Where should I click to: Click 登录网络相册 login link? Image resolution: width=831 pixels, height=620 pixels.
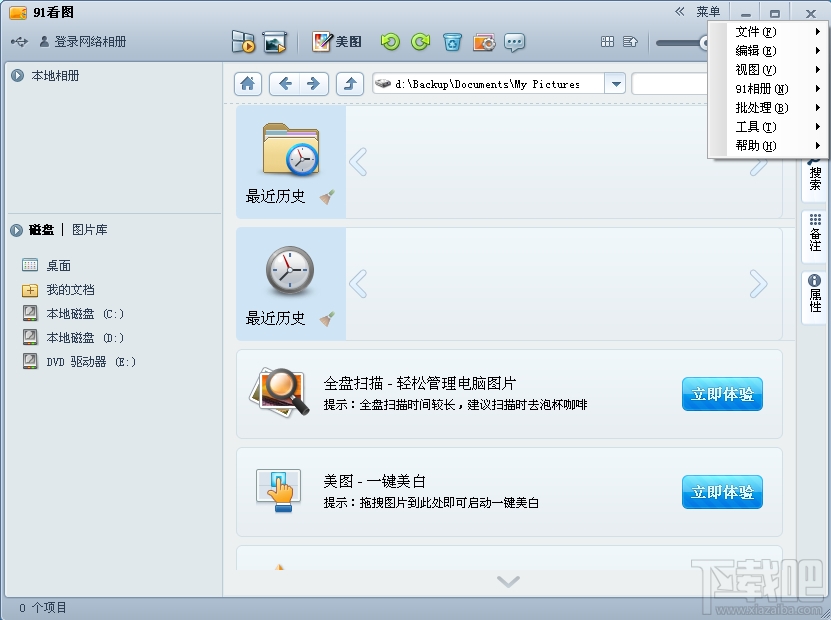83,41
